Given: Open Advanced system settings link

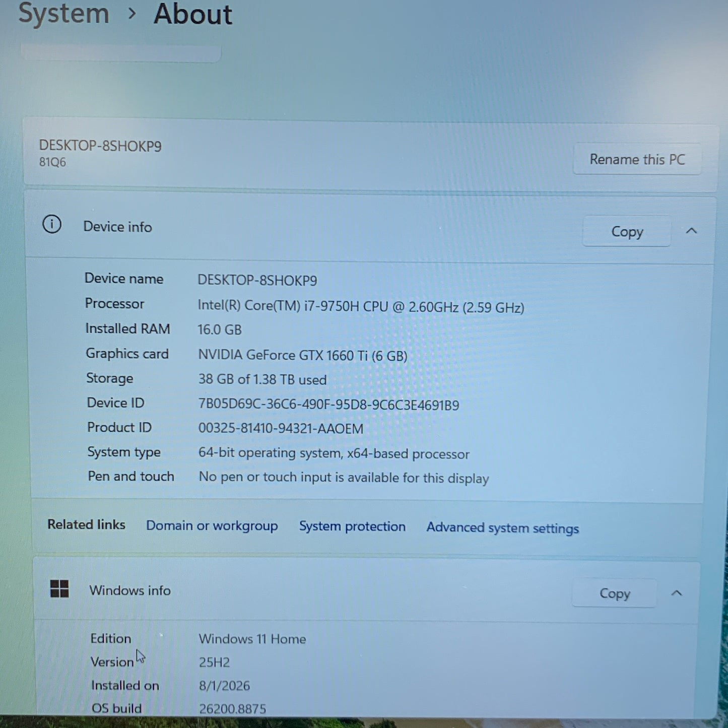Looking at the screenshot, I should click(503, 527).
